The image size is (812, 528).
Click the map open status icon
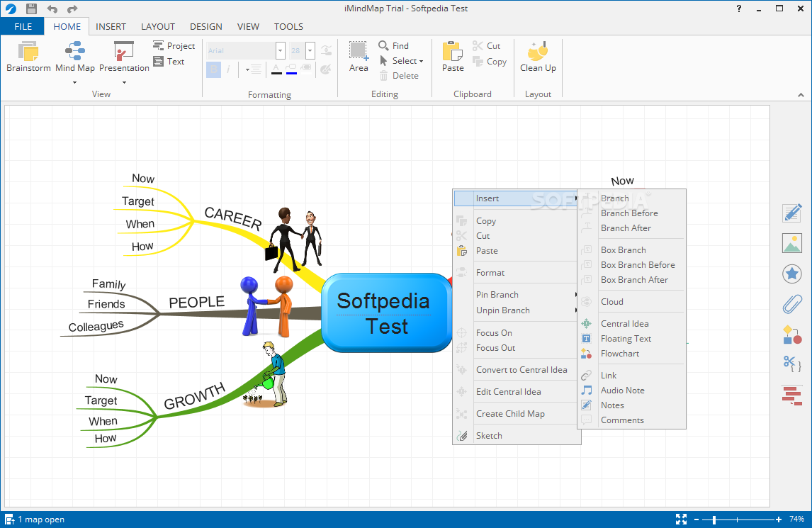[x=9, y=519]
